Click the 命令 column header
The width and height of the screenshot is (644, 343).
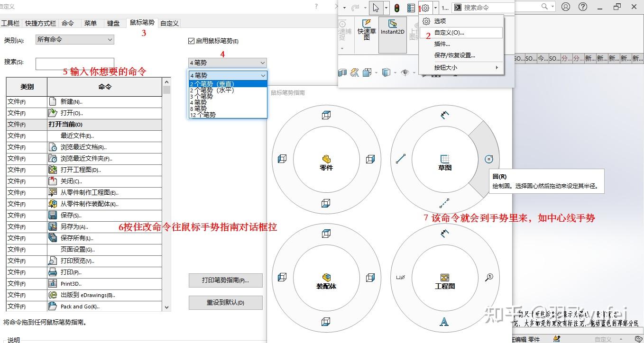(x=104, y=87)
